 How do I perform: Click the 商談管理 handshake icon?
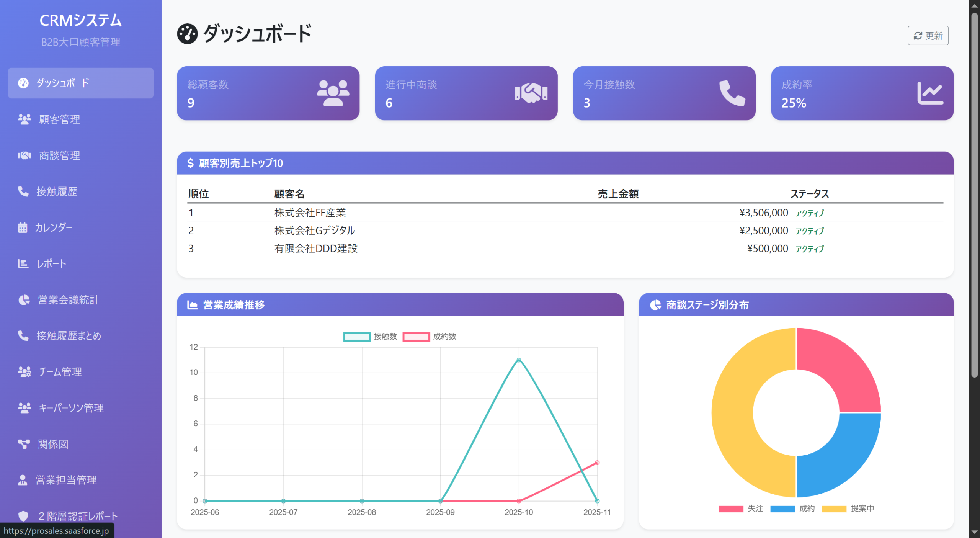pos(24,155)
